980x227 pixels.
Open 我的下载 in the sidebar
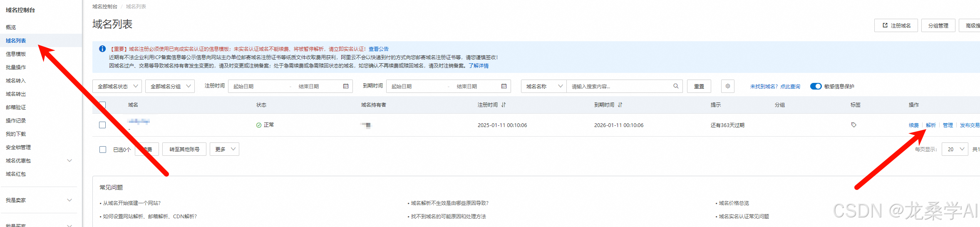pyautogui.click(x=16, y=134)
